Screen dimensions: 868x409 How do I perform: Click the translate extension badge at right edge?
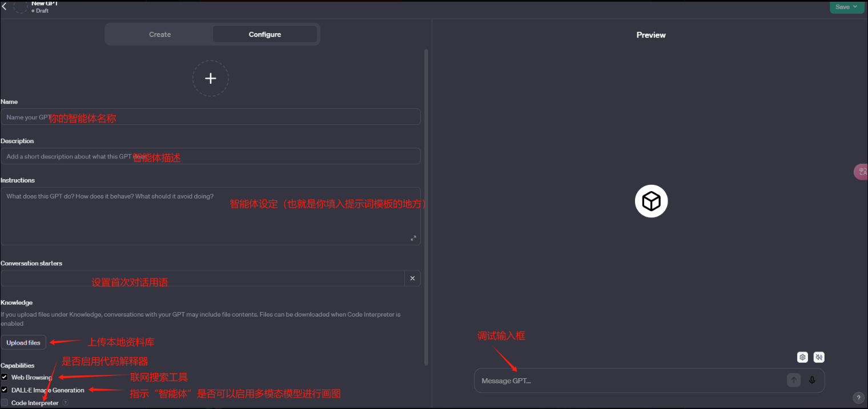861,172
